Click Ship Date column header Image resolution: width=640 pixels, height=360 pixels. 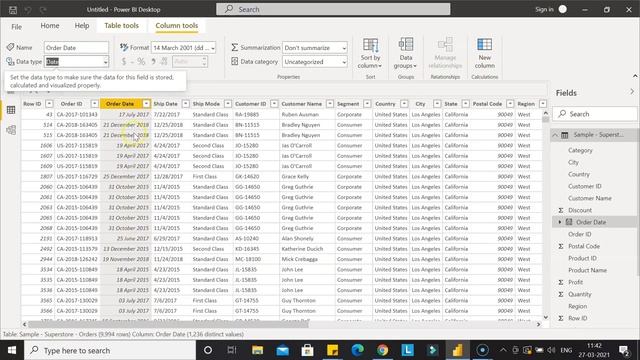(x=165, y=104)
